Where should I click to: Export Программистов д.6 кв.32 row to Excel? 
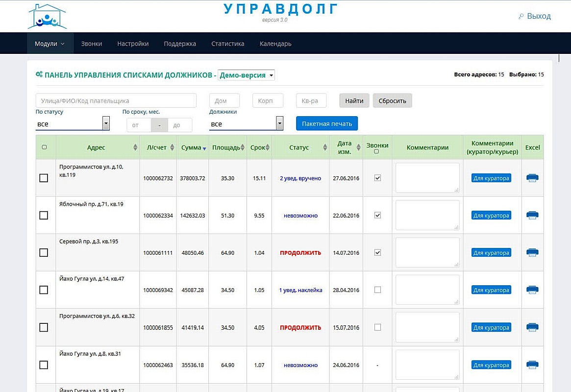tap(532, 327)
